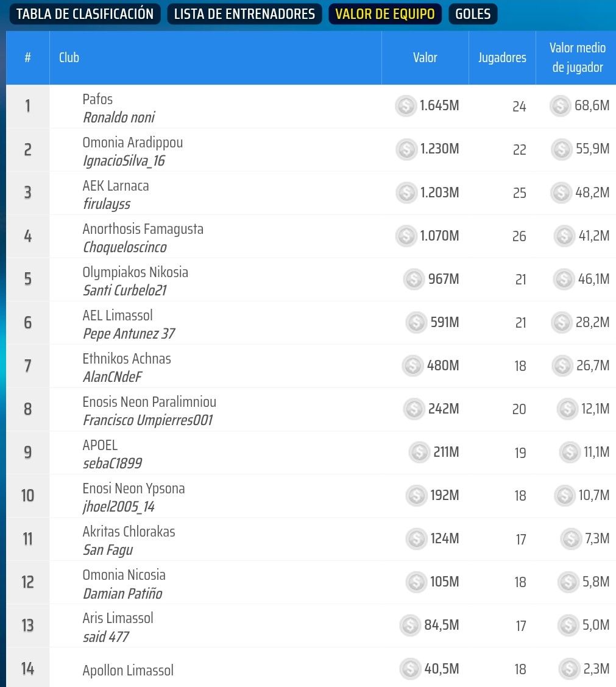The width and height of the screenshot is (616, 687).
Task: Click the coin icon next to AEK Larnaca 1.203M
Action: pyautogui.click(x=406, y=192)
